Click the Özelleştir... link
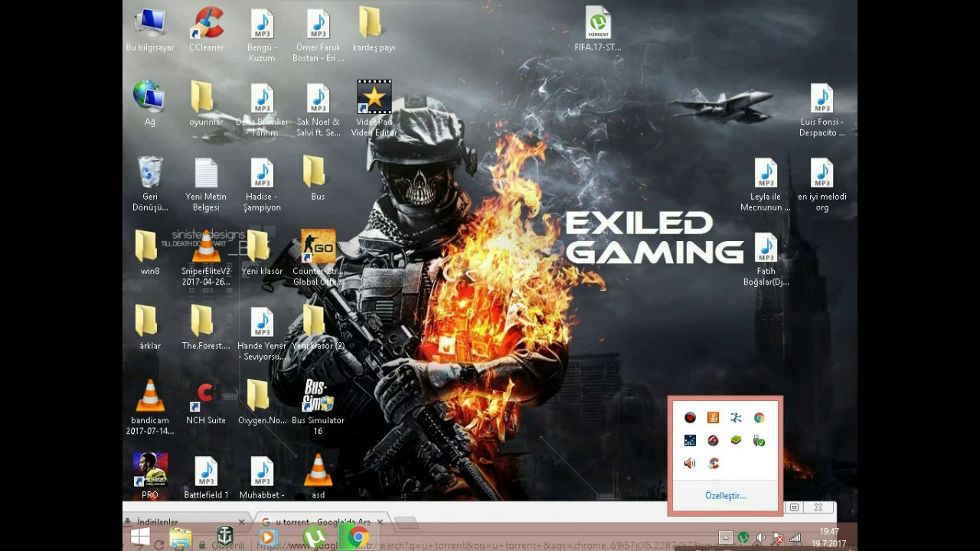The image size is (980, 551). (x=725, y=496)
